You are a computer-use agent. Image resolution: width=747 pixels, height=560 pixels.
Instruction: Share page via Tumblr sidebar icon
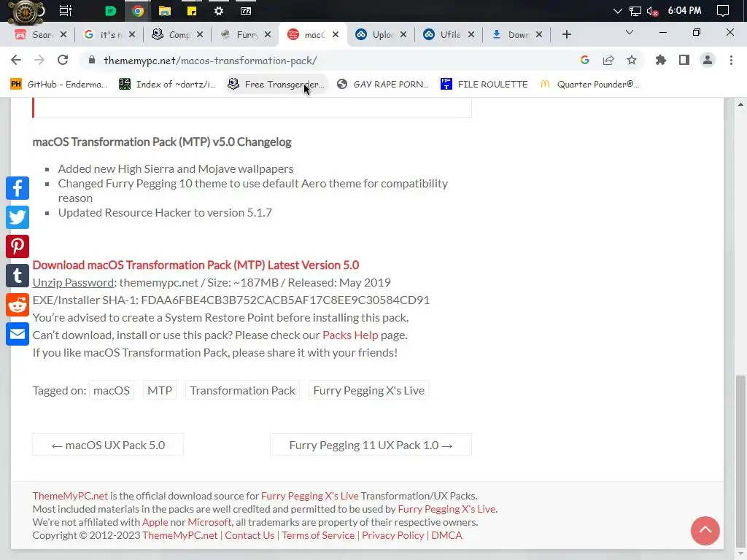(18, 276)
